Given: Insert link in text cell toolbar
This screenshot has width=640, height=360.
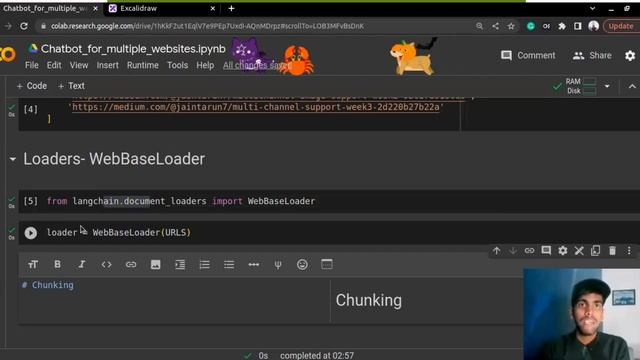Looking at the screenshot, I should click(x=131, y=264).
